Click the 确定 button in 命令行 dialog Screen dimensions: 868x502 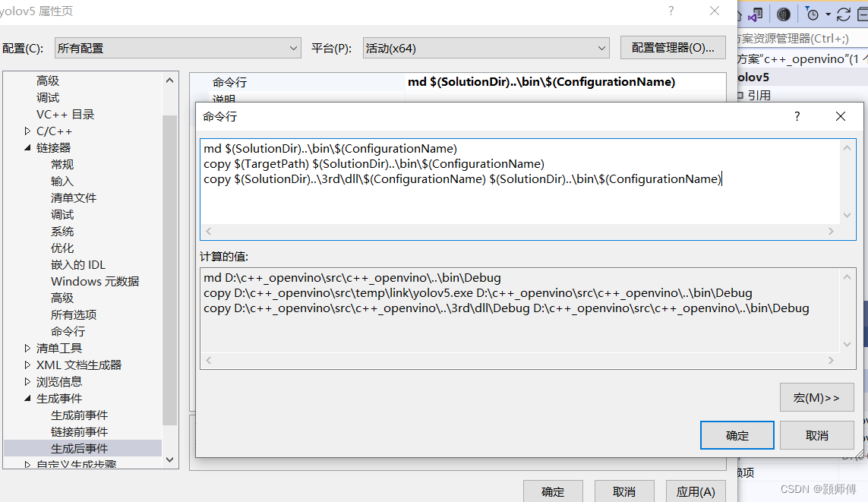pos(737,435)
